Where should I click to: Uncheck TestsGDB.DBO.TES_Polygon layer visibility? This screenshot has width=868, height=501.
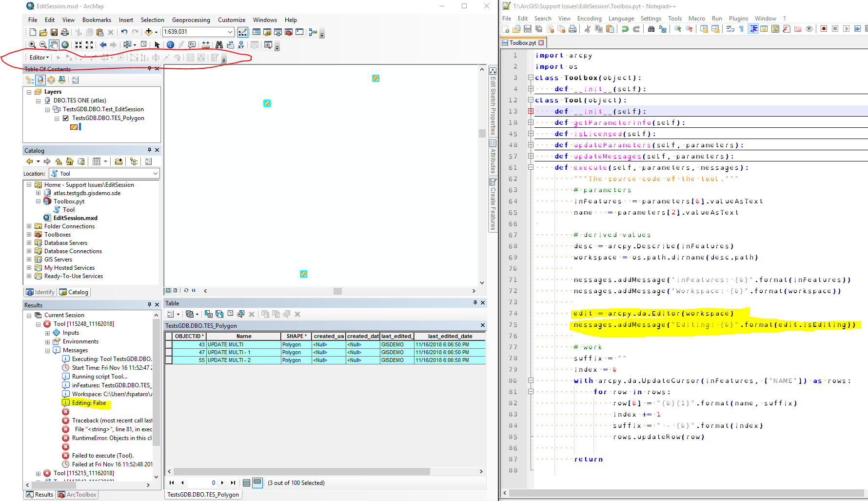[66, 118]
